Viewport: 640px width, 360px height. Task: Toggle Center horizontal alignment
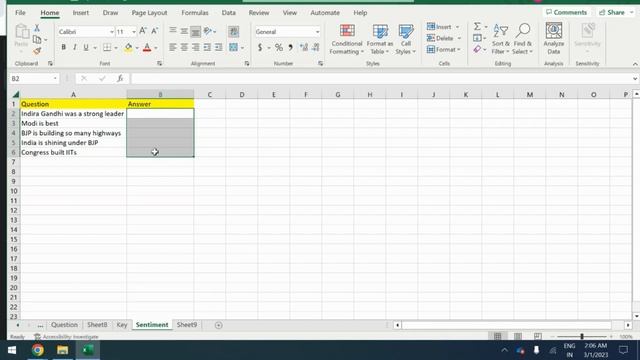pos(184,48)
